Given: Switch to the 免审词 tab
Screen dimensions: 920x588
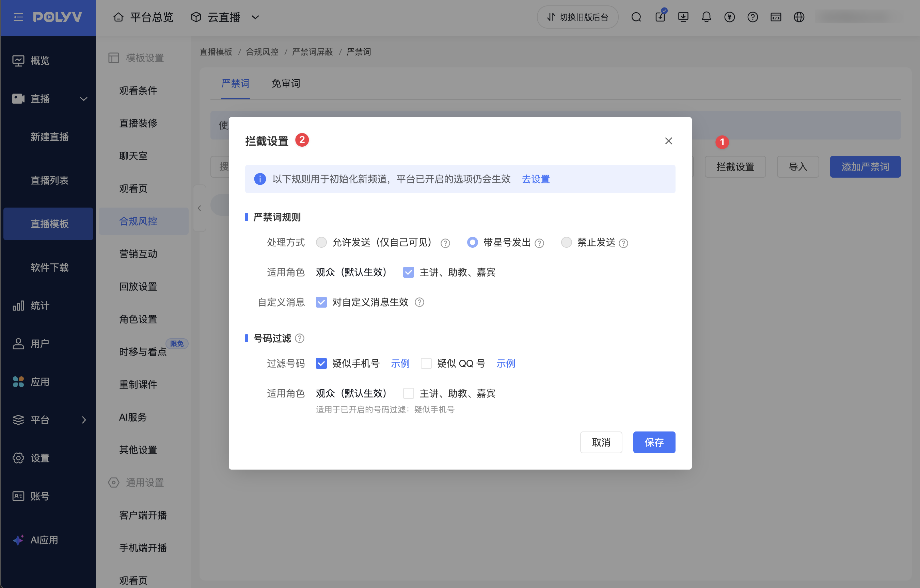Looking at the screenshot, I should (x=286, y=84).
